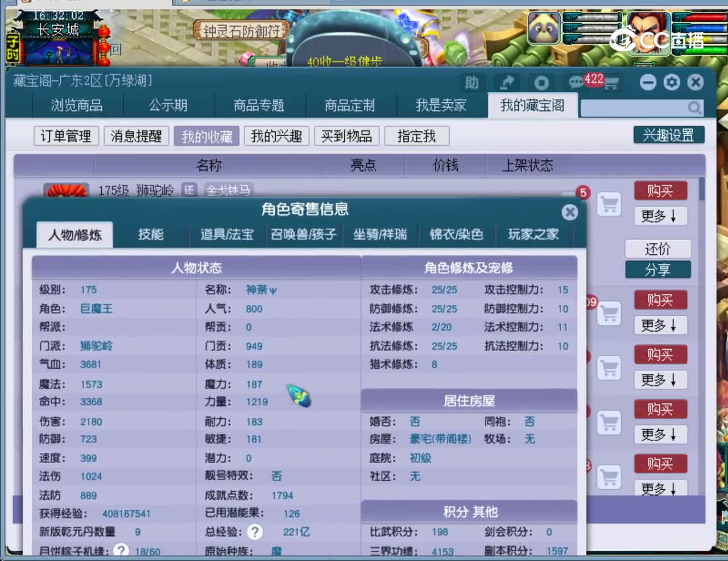The width and height of the screenshot is (728, 561).
Task: Add 175级 狮驼岭 listing to cart
Action: click(609, 204)
